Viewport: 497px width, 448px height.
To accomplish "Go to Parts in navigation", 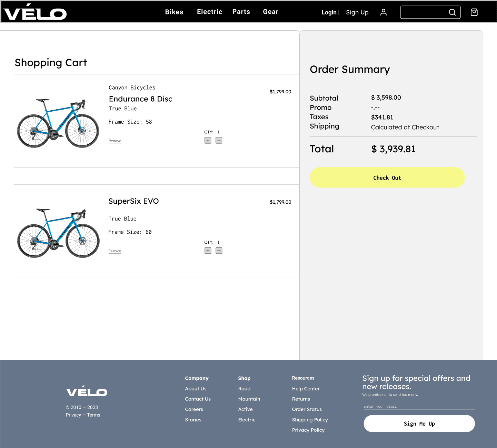I will pos(241,12).
